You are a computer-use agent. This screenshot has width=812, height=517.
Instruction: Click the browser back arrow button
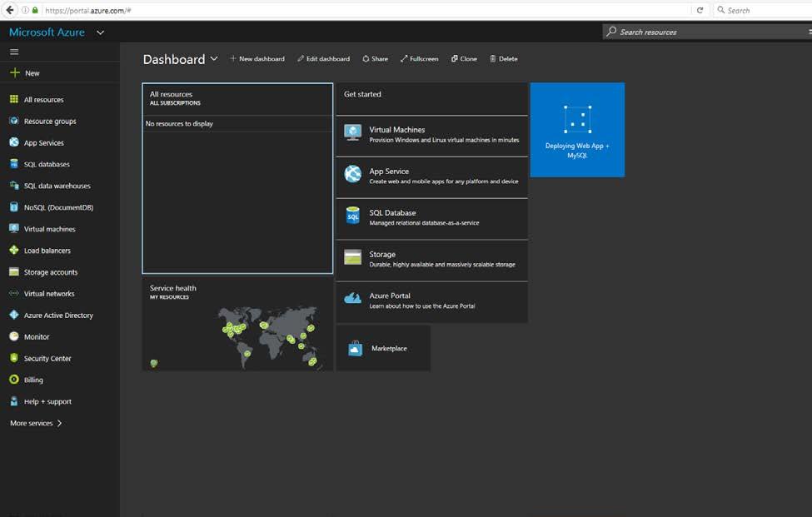(x=10, y=10)
